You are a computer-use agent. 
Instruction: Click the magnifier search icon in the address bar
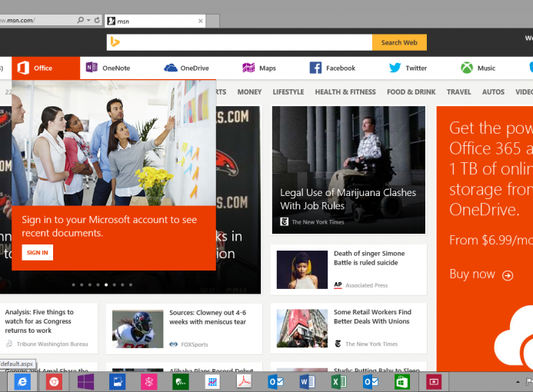pos(80,20)
